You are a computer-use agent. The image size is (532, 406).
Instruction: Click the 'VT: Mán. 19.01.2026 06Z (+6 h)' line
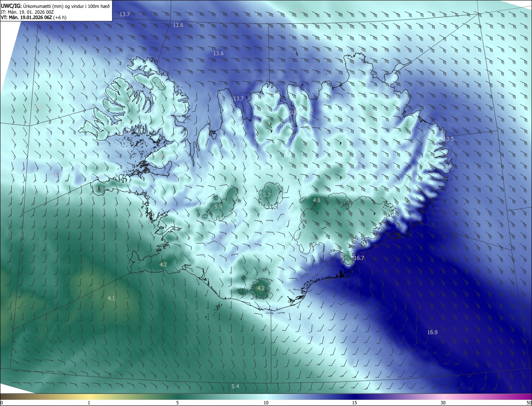(x=34, y=17)
